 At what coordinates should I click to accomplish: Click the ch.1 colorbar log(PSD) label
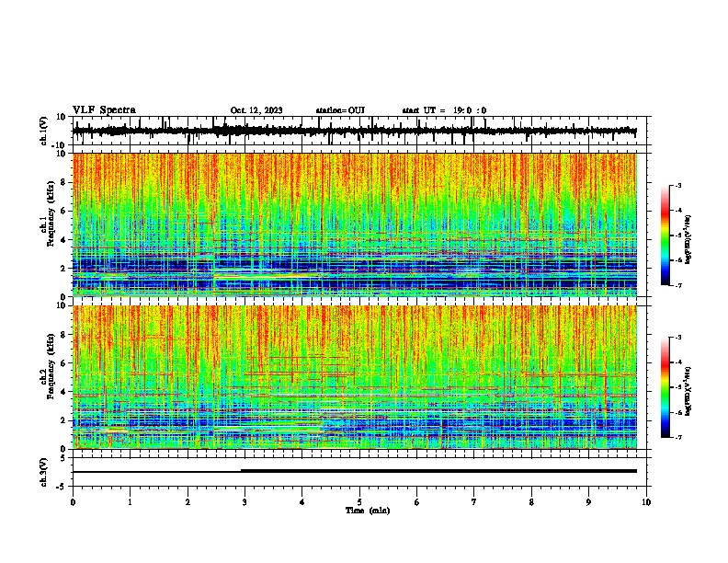pos(688,239)
